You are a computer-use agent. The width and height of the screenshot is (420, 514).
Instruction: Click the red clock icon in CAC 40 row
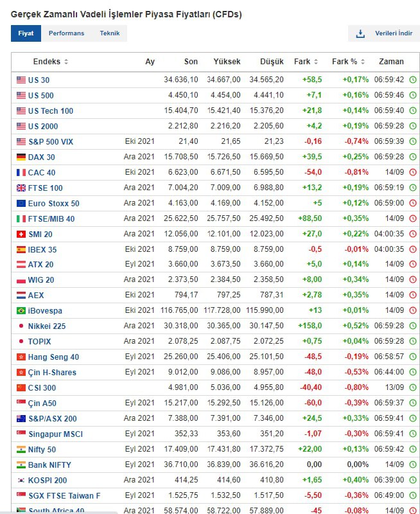(413, 172)
